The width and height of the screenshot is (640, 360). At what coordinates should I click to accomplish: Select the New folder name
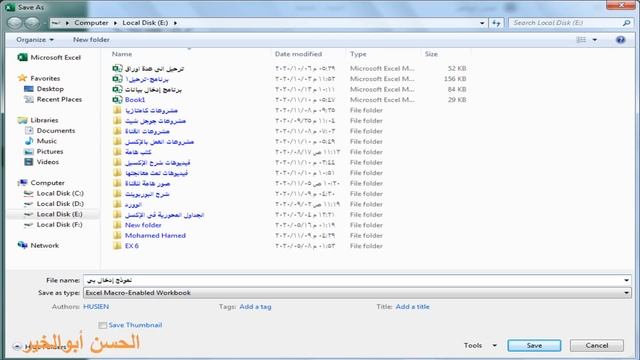pyautogui.click(x=143, y=225)
